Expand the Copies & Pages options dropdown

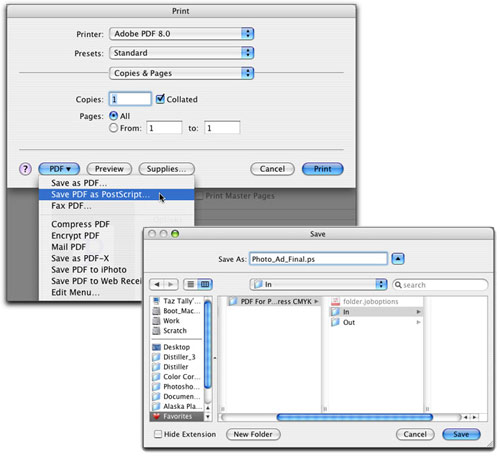coord(182,73)
